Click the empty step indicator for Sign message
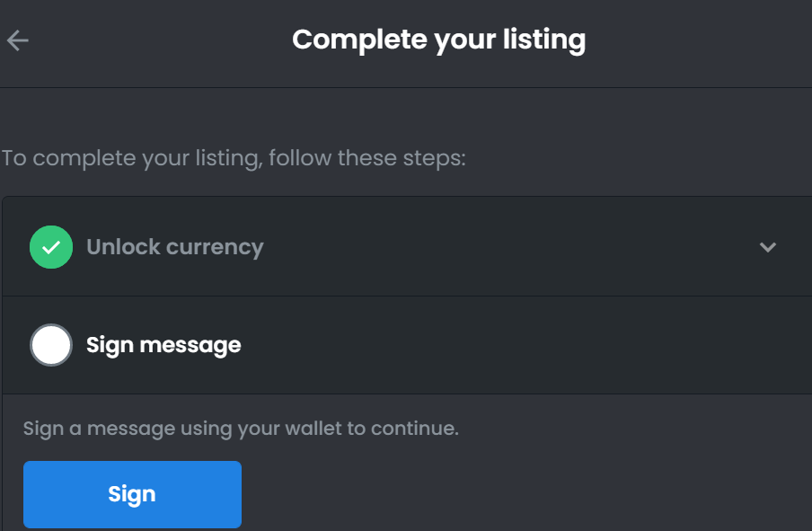 point(50,345)
